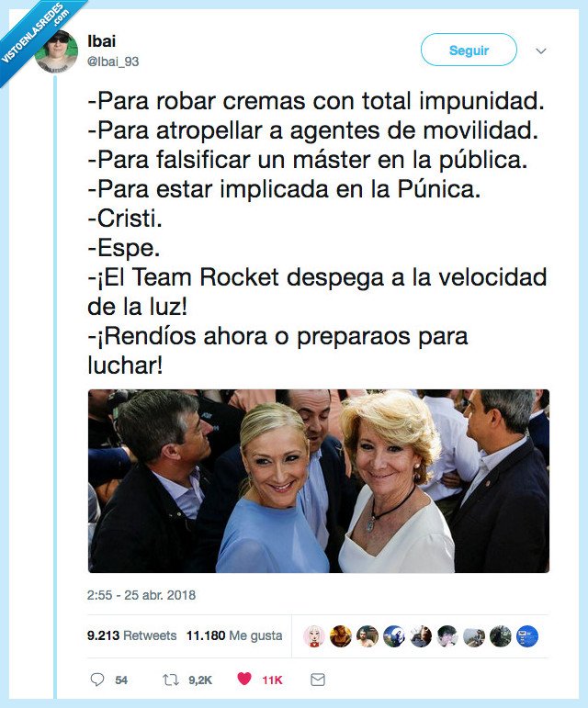The width and height of the screenshot is (588, 708).
Task: Click the red heart like icon
Action: pos(243,679)
